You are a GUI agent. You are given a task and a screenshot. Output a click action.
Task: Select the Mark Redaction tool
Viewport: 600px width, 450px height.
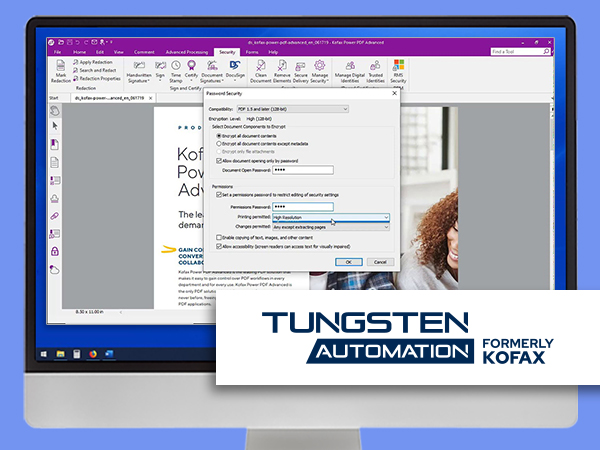60,71
